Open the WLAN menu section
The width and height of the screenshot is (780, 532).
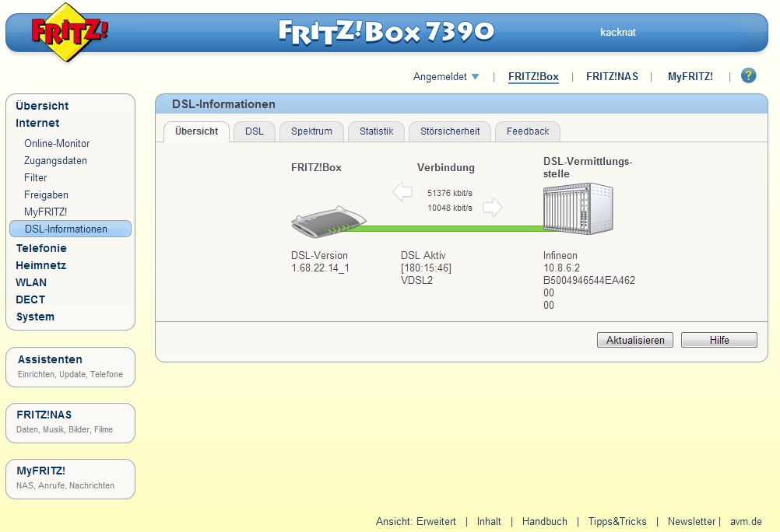tap(31, 282)
